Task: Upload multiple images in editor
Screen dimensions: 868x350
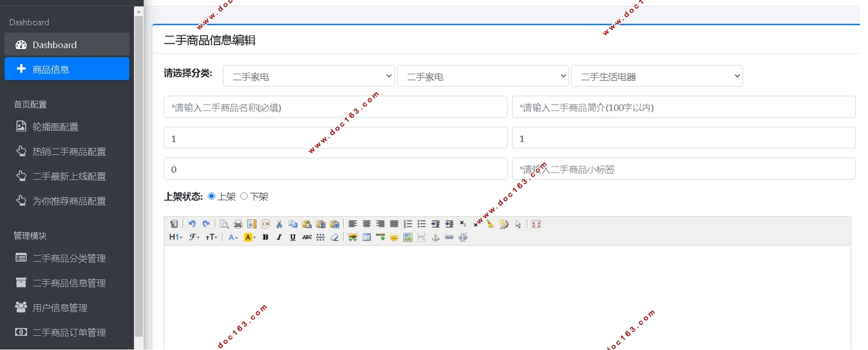Action: [352, 237]
